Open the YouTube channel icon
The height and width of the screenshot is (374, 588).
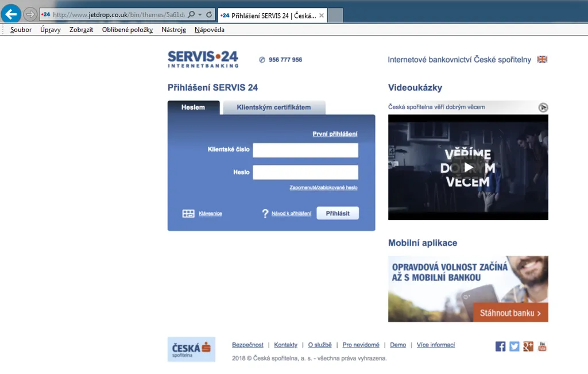click(x=542, y=346)
